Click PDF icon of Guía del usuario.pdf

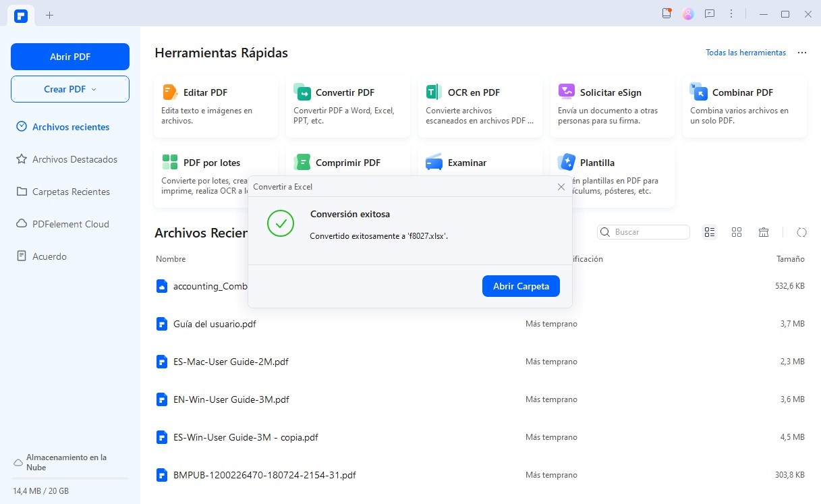tap(161, 324)
